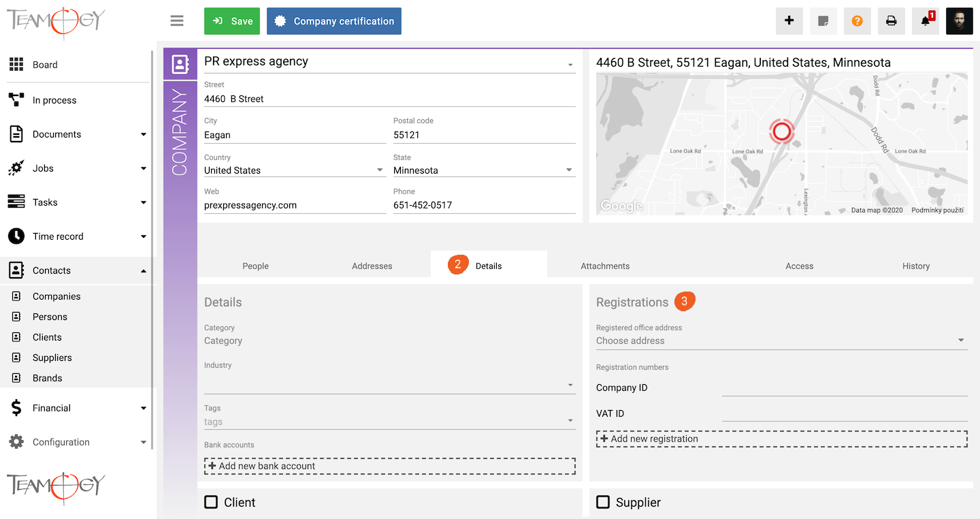Open the hamburger menu icon
The image size is (980, 519).
(x=177, y=21)
